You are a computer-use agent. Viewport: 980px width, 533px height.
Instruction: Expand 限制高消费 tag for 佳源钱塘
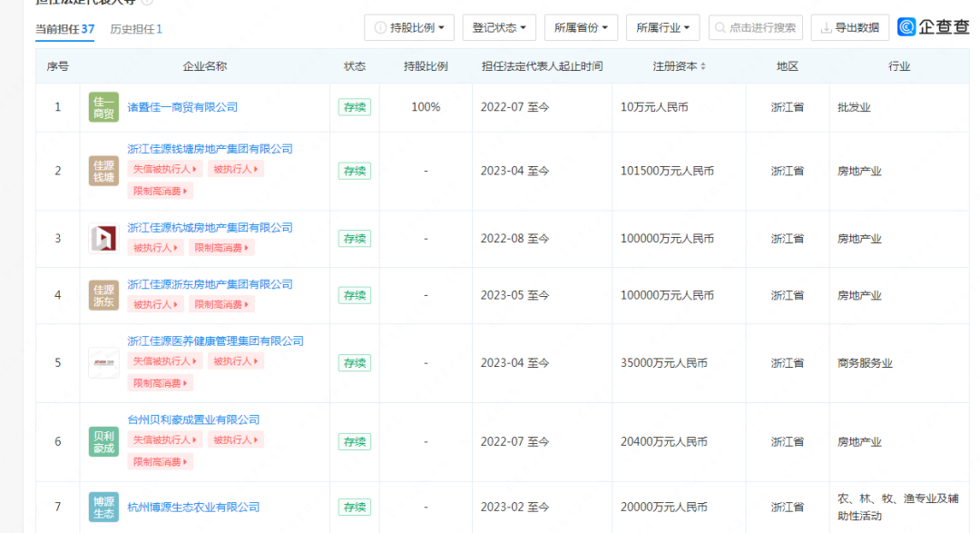(160, 191)
